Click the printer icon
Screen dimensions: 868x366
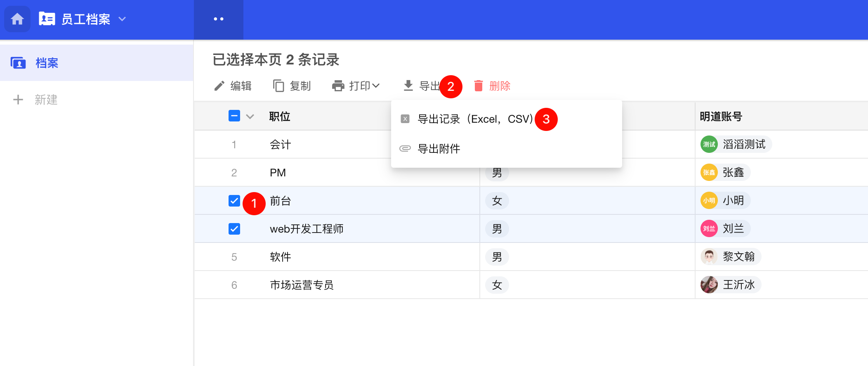338,86
